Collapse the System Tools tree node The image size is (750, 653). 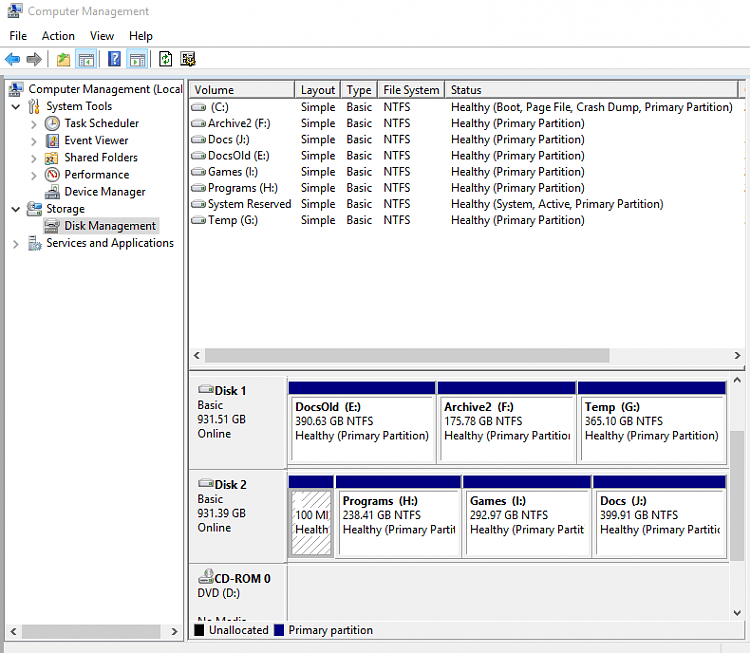click(x=16, y=106)
